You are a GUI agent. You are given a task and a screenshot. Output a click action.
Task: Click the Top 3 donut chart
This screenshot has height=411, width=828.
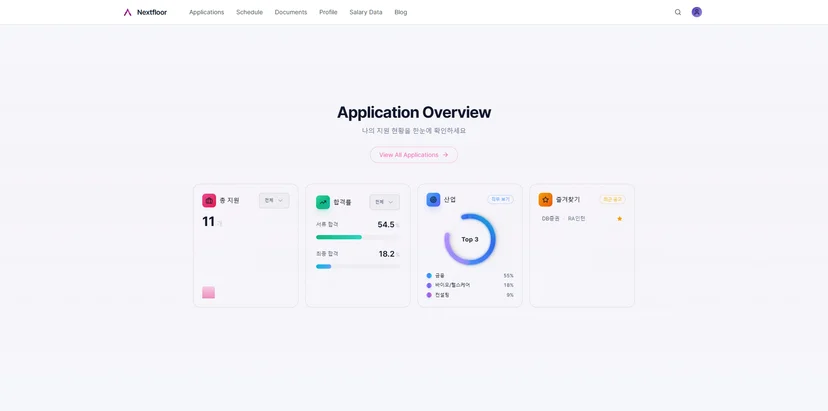470,239
